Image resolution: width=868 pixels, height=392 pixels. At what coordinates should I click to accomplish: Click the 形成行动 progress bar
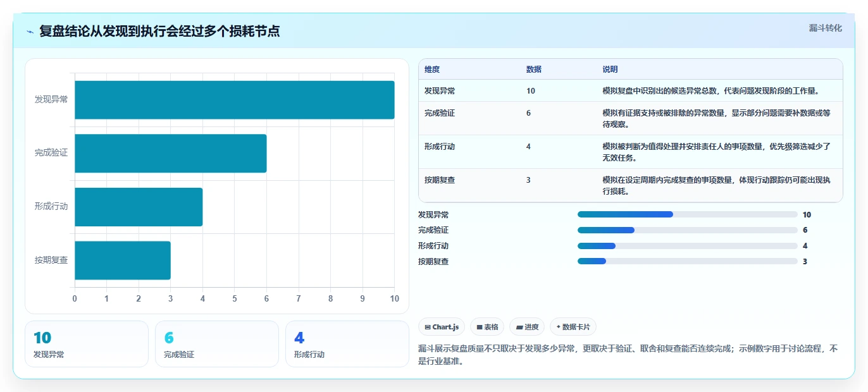(687, 246)
